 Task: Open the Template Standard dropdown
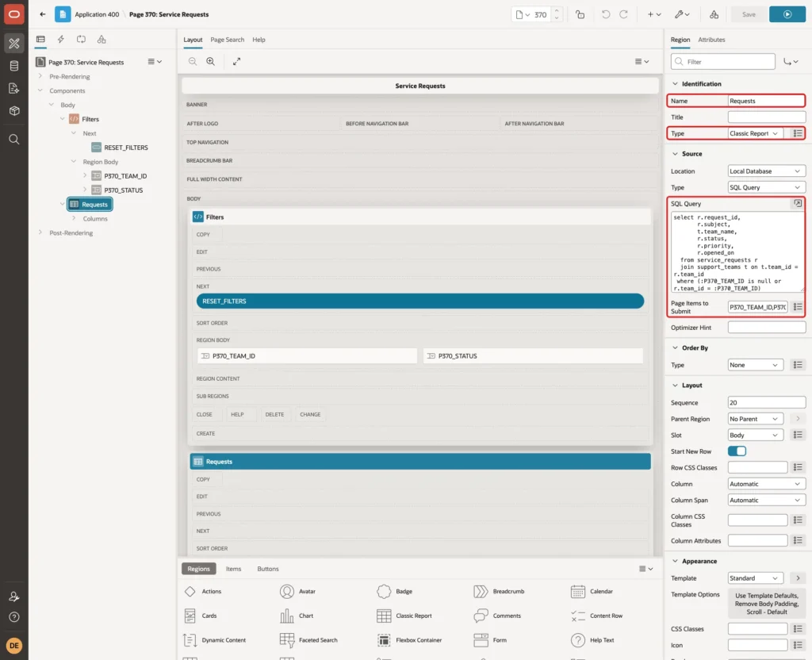(755, 578)
